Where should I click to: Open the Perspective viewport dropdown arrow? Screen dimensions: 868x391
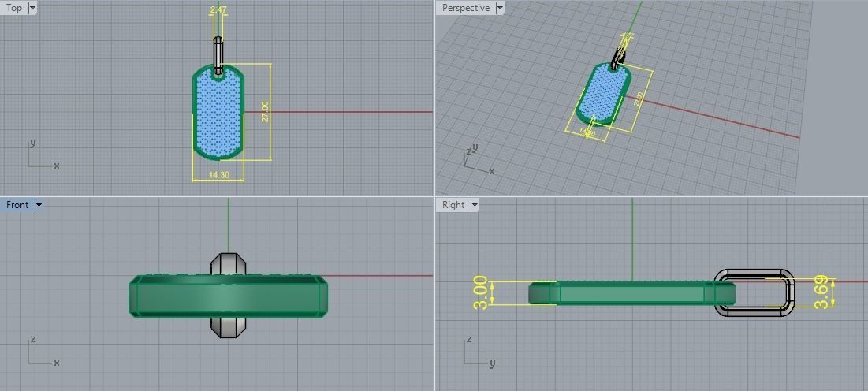[x=500, y=8]
